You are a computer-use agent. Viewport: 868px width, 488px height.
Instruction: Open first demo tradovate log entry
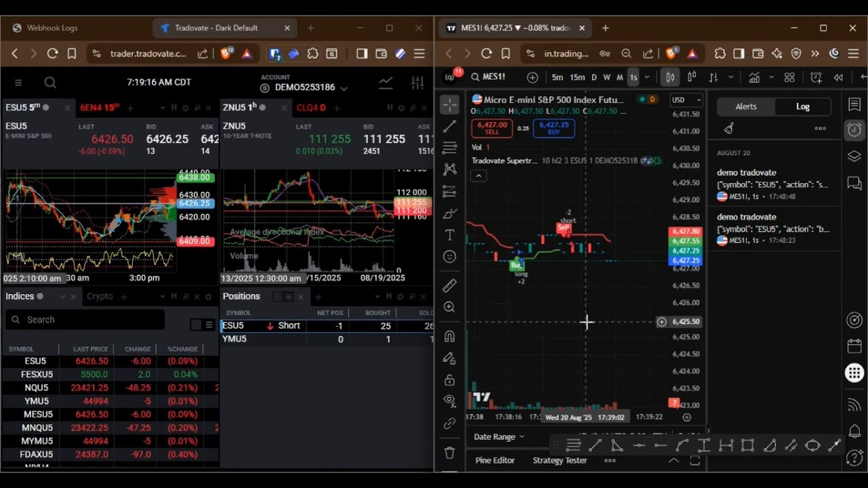[774, 184]
